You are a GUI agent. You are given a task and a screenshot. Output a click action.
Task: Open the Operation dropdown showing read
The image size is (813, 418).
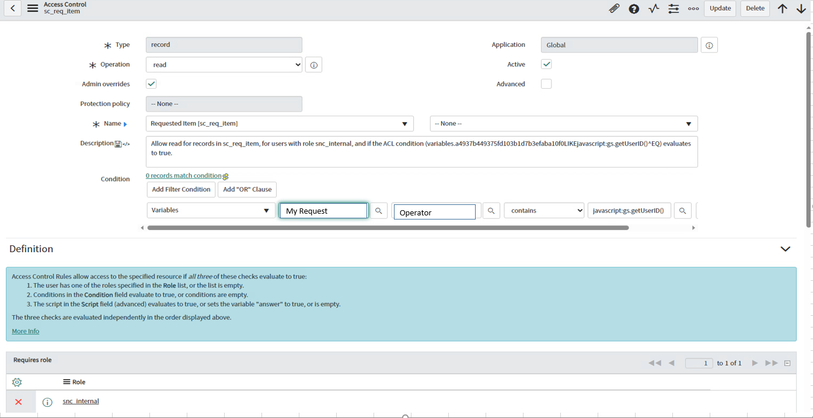tap(224, 65)
